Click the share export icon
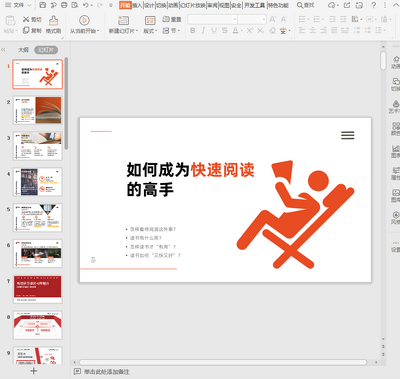400x379 pixels. (x=347, y=5)
